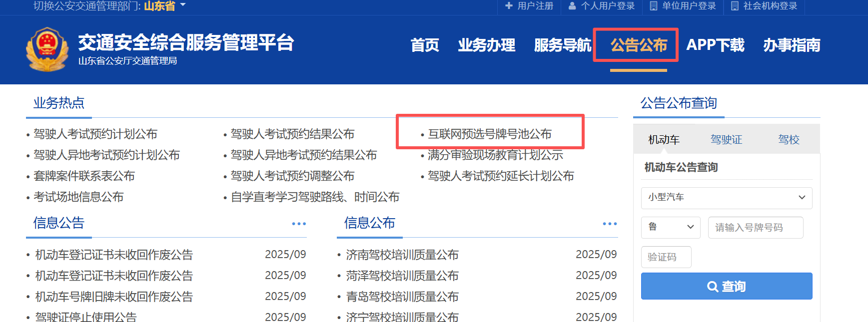Open more items via 信息公告 ellipsis
The width and height of the screenshot is (868, 322).
(299, 224)
